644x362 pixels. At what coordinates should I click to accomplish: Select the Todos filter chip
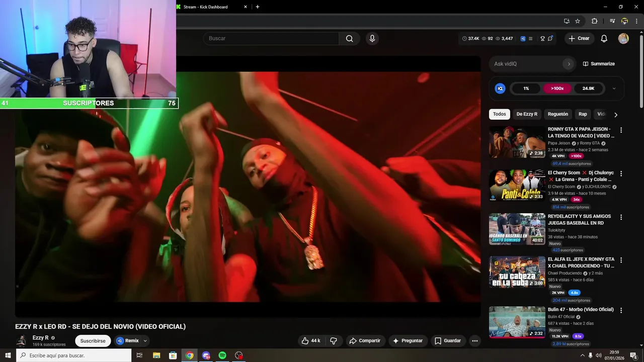[x=500, y=114]
